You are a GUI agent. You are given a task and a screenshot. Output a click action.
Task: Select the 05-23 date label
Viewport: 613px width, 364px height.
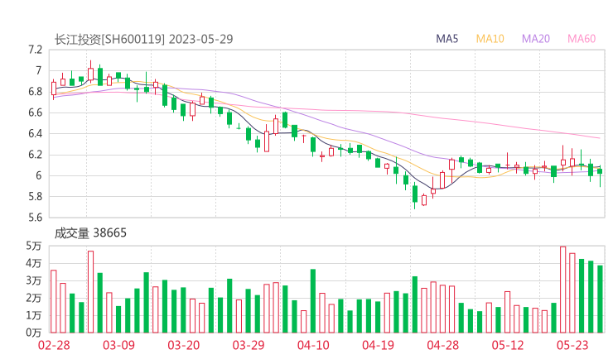572,345
